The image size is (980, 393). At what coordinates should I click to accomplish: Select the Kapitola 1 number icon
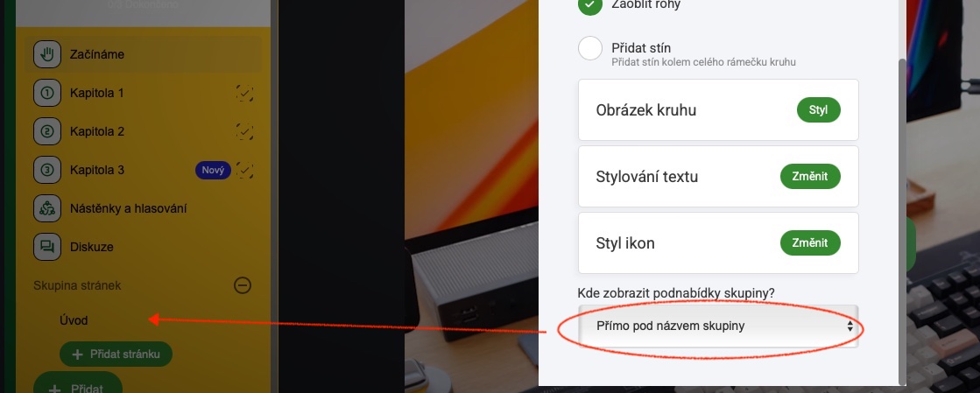[x=47, y=93]
